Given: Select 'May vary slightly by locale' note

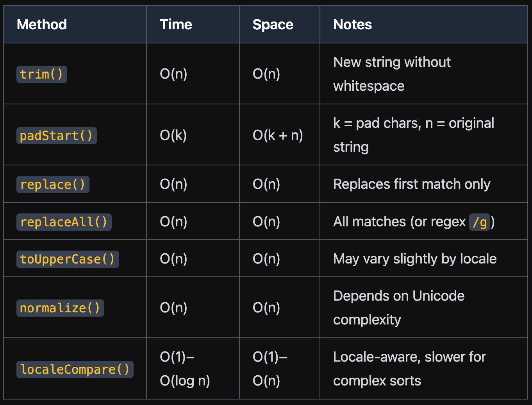Looking at the screenshot, I should [x=415, y=259].
